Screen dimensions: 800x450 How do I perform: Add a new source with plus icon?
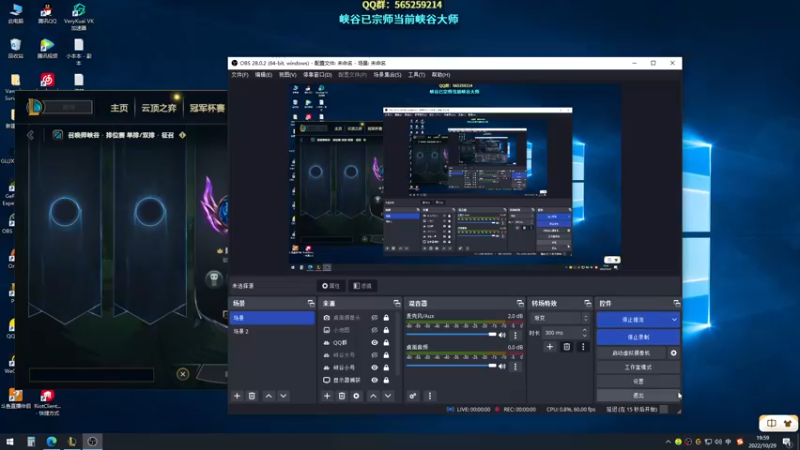[327, 396]
